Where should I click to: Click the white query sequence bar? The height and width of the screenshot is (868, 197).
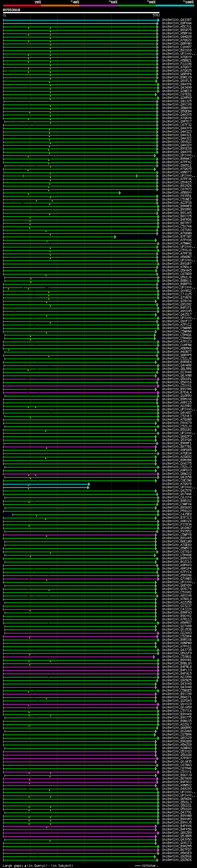click(81, 13)
